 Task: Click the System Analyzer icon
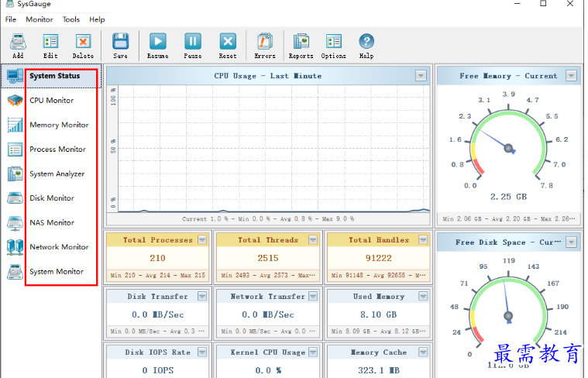point(15,174)
